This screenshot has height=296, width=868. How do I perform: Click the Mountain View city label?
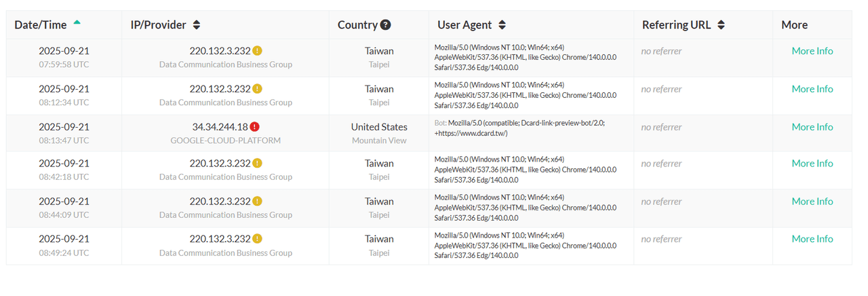pyautogui.click(x=379, y=141)
